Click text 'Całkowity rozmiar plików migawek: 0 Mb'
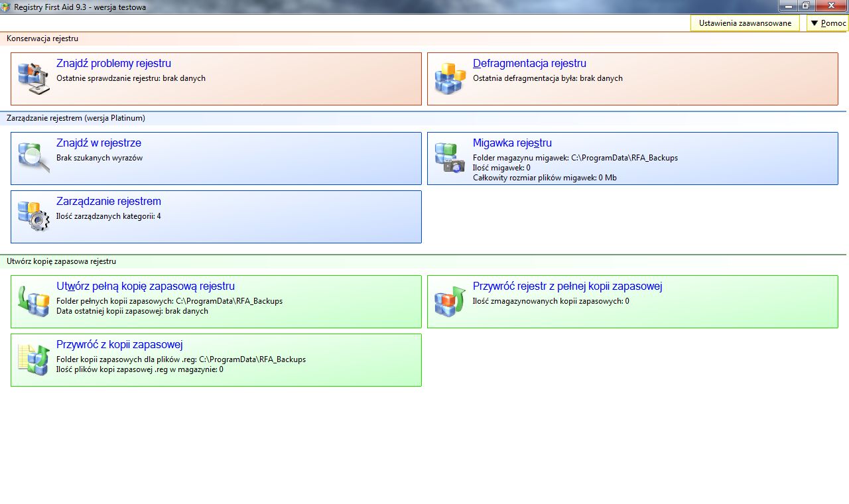This screenshot has width=849, height=504. 545,178
